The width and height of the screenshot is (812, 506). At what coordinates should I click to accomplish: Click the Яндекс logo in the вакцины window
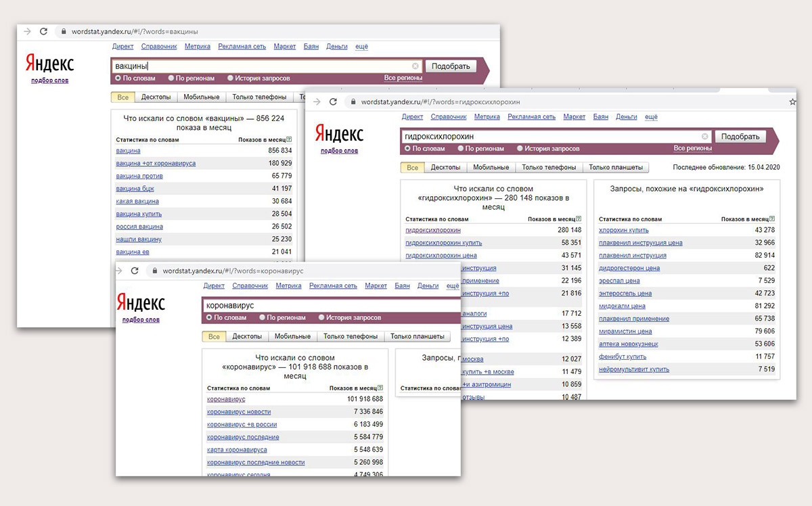(x=49, y=63)
